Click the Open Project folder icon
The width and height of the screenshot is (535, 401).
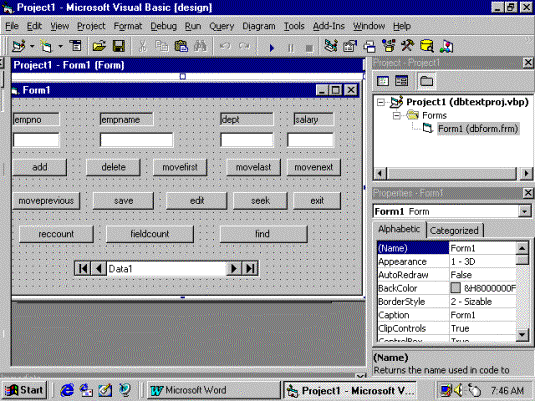click(x=99, y=46)
